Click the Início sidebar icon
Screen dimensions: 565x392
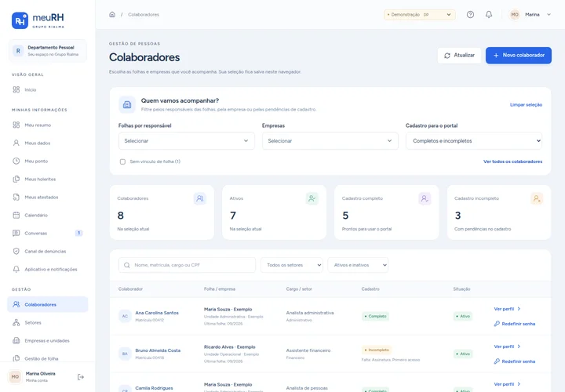click(16, 89)
